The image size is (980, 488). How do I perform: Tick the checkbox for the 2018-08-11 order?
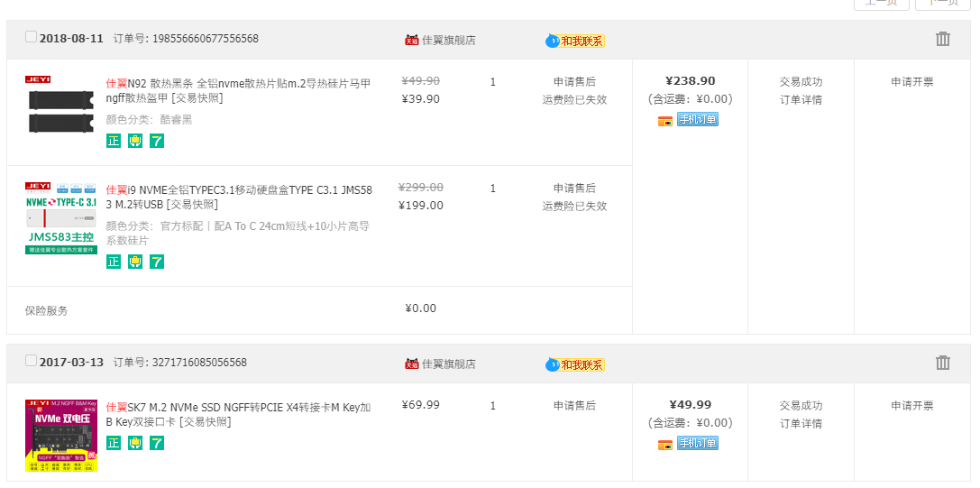pos(31,37)
